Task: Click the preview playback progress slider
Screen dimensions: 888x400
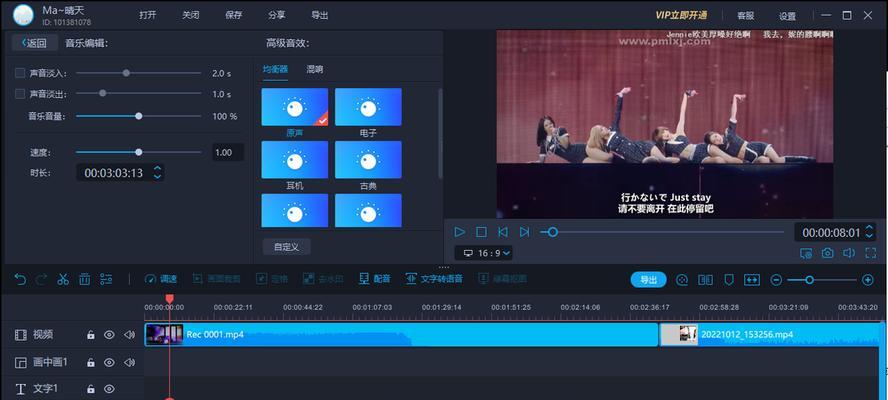Action: tap(661, 232)
